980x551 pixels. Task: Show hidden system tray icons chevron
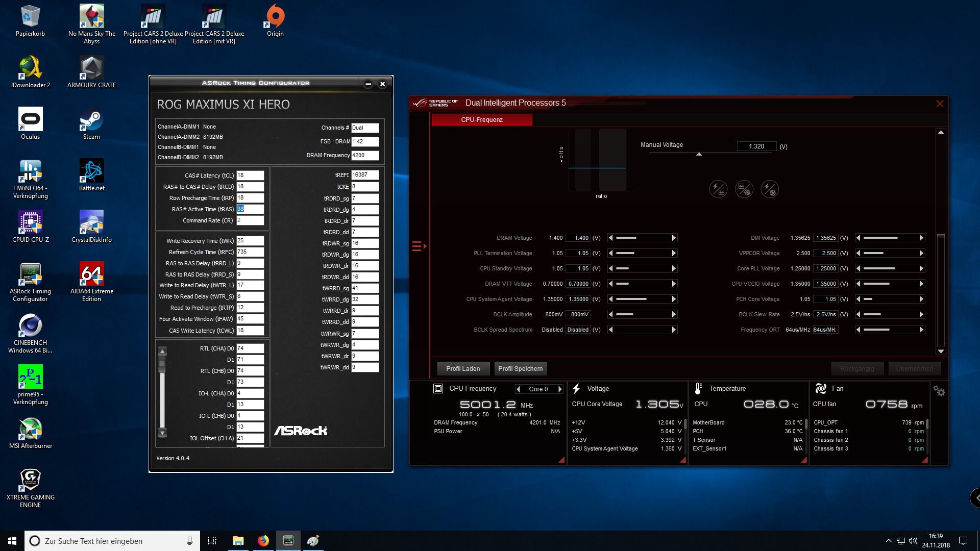(888, 541)
